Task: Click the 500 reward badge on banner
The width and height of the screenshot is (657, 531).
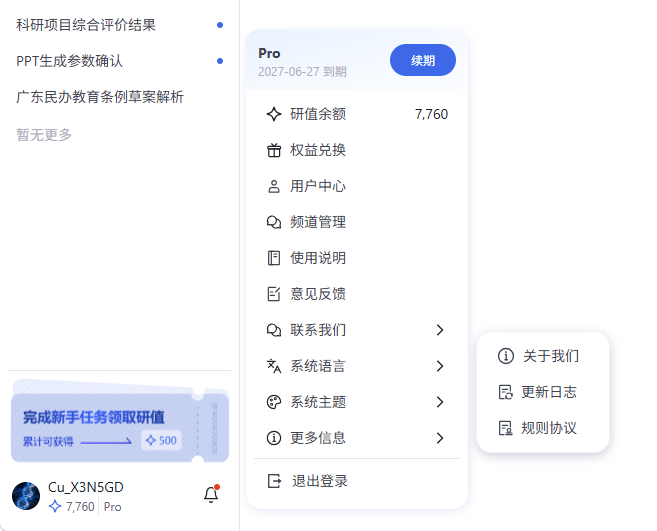Action: point(161,440)
